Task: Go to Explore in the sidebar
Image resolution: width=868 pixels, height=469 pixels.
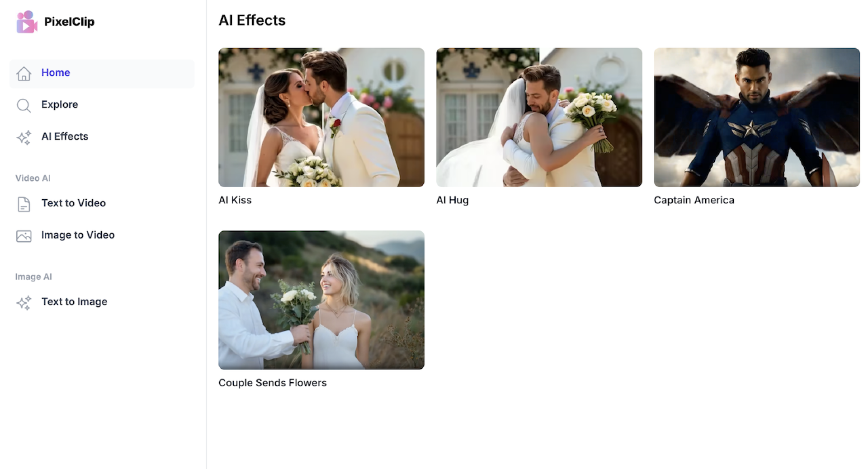Action: pyautogui.click(x=102, y=105)
